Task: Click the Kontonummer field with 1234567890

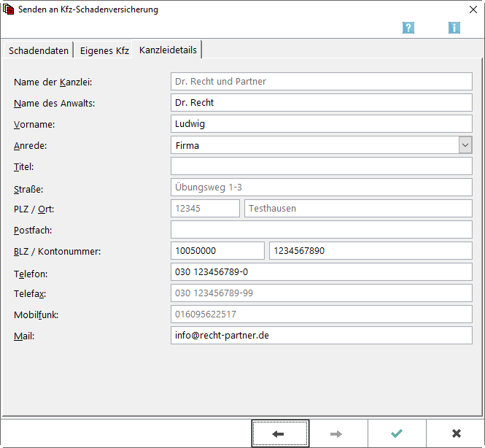Action: click(370, 251)
